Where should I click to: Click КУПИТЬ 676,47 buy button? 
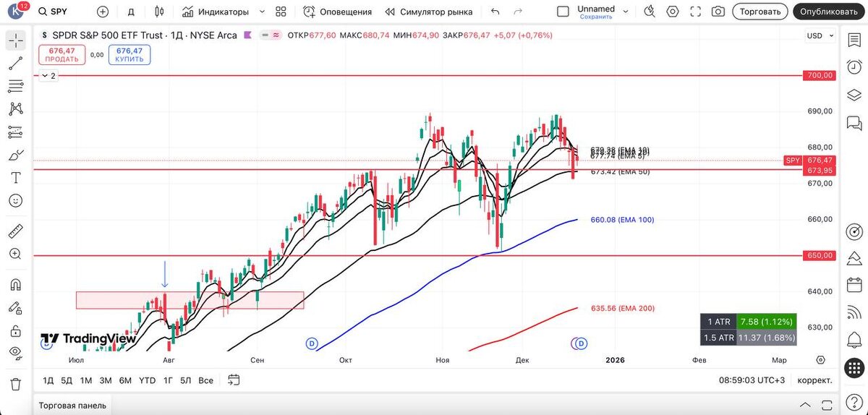pos(129,54)
